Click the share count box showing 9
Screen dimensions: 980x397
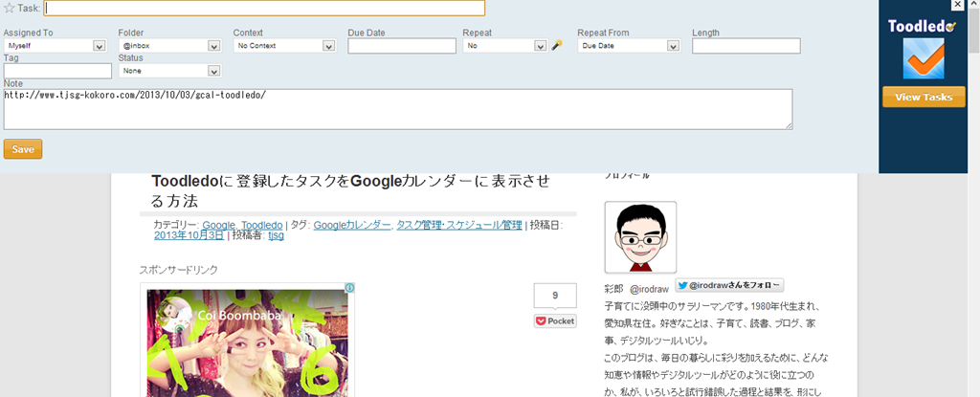tap(555, 296)
